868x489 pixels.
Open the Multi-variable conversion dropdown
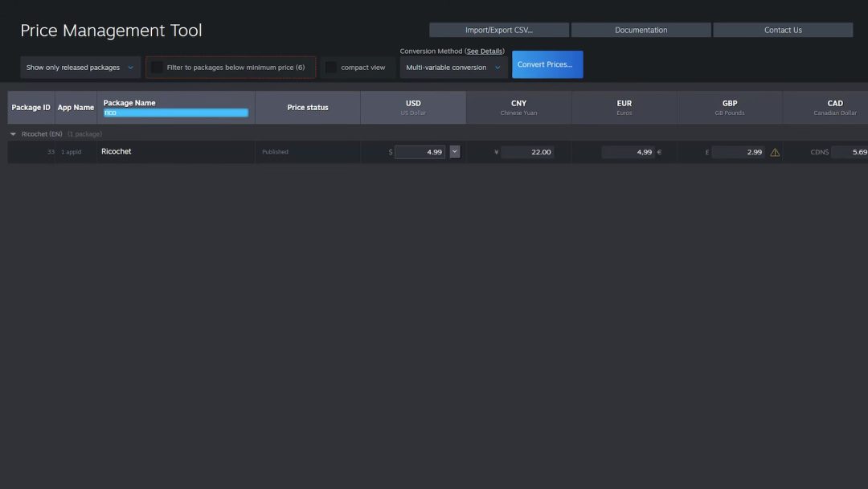[x=453, y=68]
